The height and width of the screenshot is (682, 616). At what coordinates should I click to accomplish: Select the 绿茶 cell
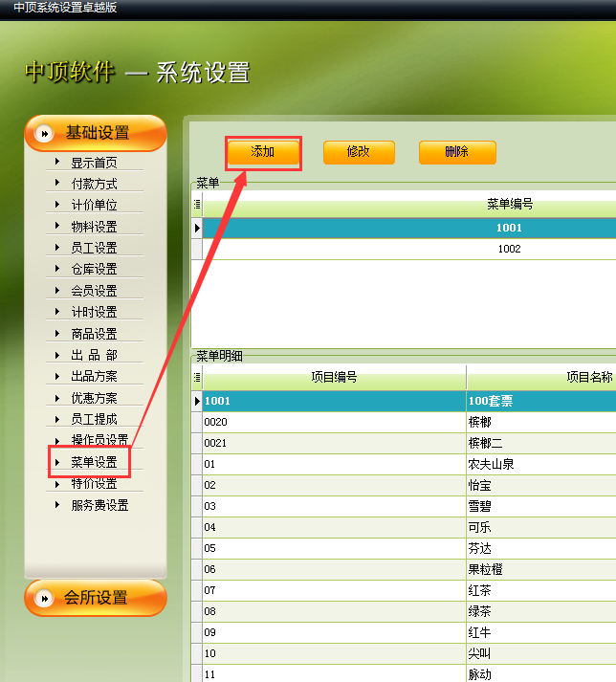point(541,611)
